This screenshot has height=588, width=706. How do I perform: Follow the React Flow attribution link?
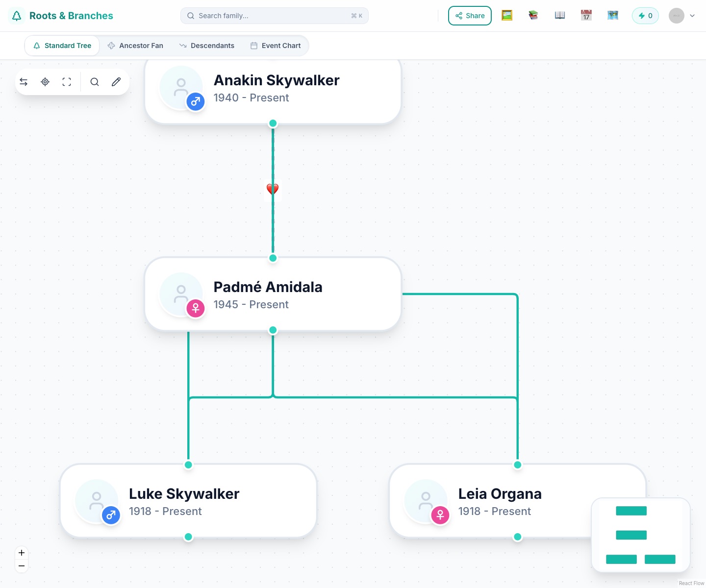point(691,583)
